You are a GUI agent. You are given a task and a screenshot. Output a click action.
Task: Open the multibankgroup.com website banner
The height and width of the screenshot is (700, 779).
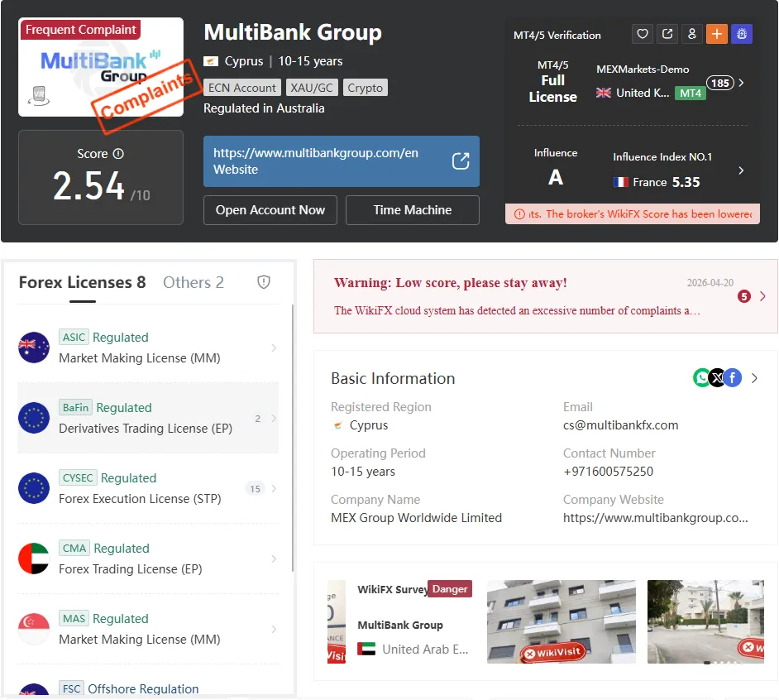tap(342, 161)
